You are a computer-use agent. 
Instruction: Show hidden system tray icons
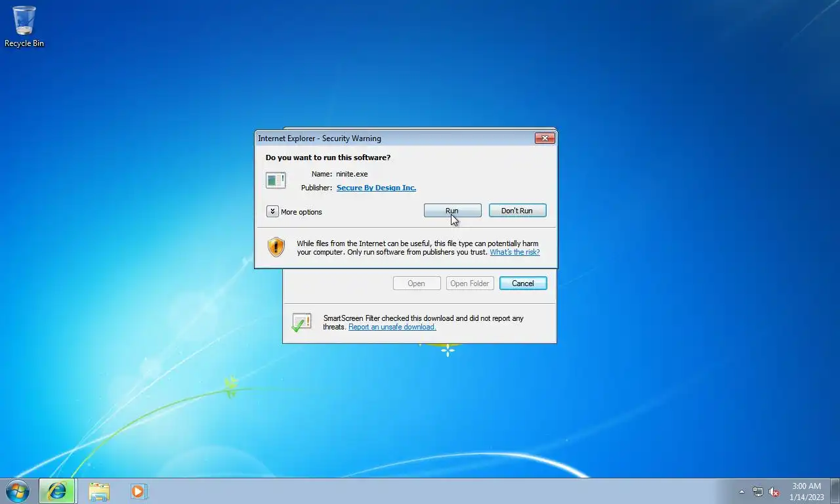742,492
